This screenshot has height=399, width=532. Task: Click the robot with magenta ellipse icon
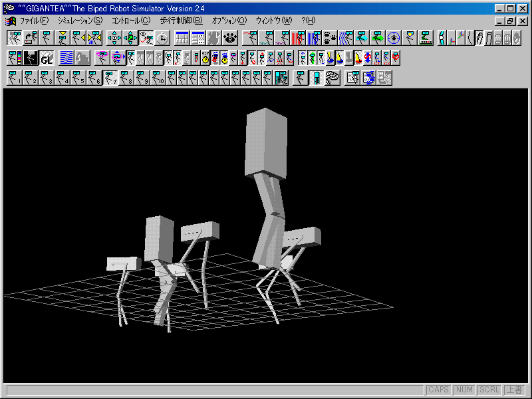pos(102,58)
